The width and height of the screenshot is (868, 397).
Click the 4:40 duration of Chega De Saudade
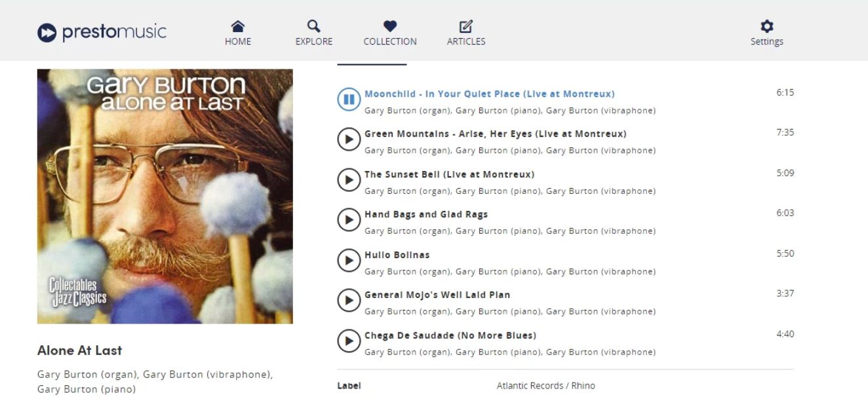pyautogui.click(x=785, y=334)
